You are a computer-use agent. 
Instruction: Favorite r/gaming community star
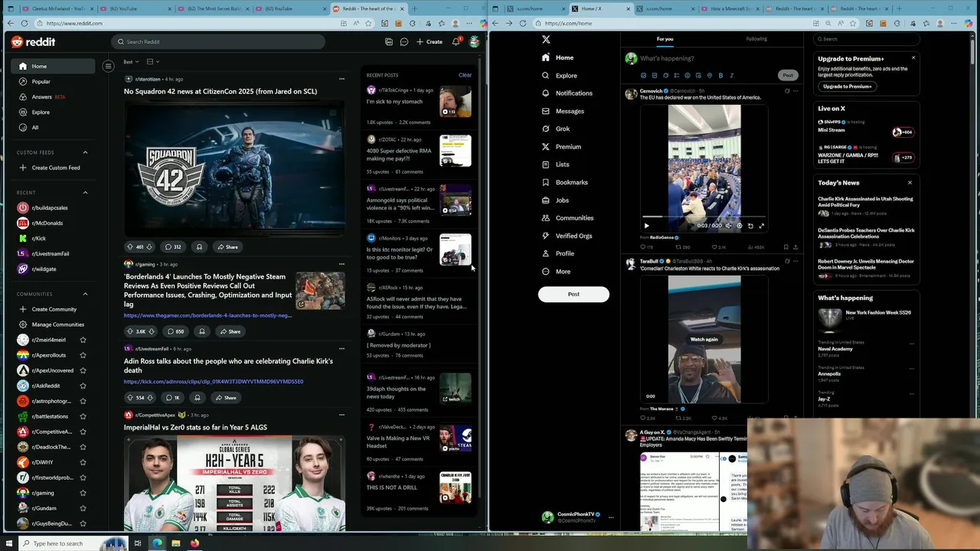(83, 493)
